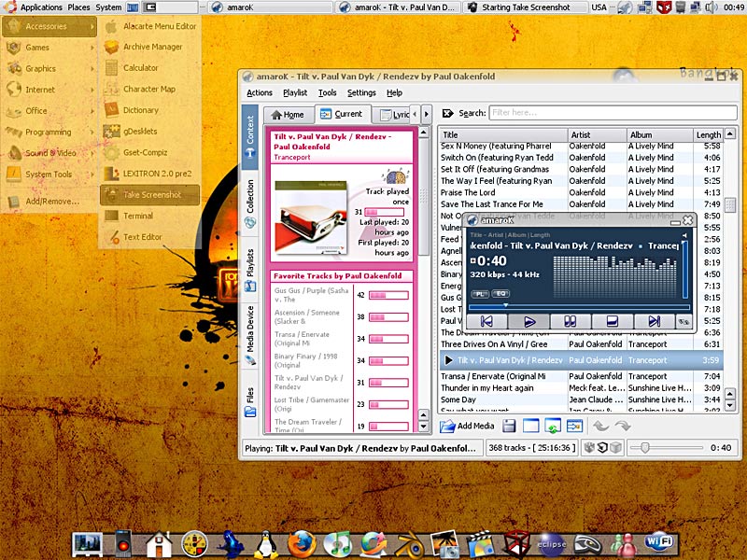This screenshot has height=560, width=747.
Task: Expand the Sound & Video submenu
Action: [x=49, y=153]
